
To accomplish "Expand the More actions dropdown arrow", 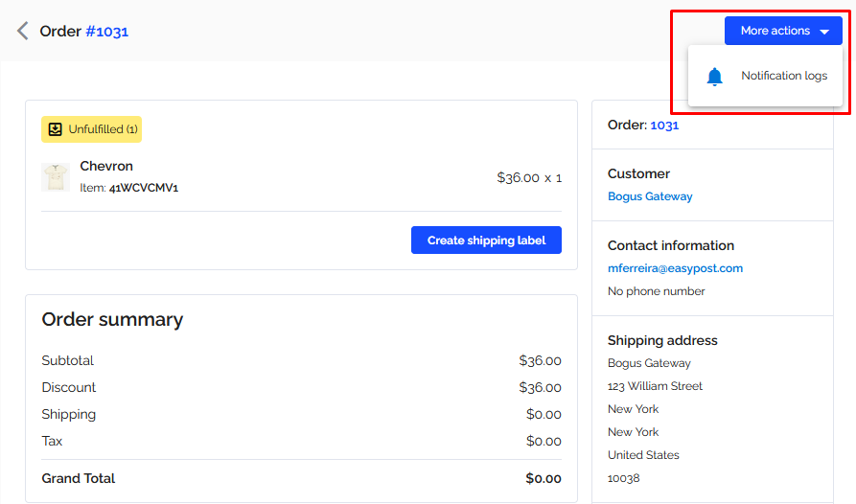I will (824, 32).
